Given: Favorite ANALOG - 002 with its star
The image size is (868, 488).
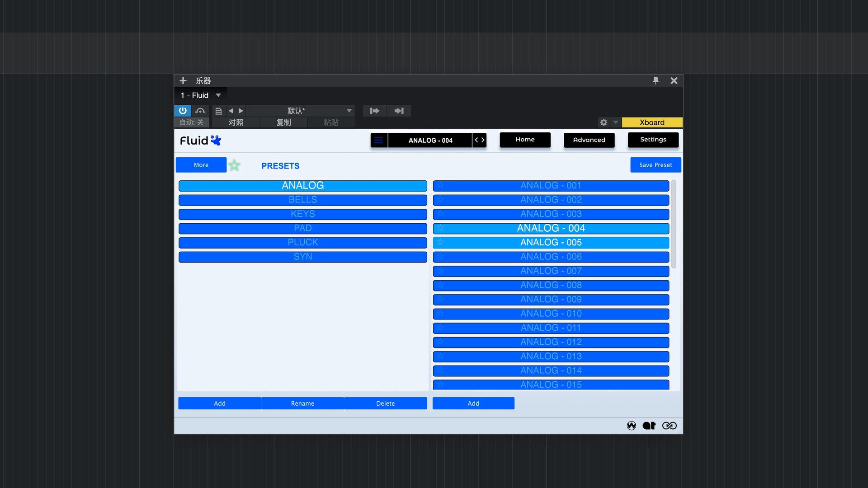Looking at the screenshot, I should pyautogui.click(x=440, y=199).
